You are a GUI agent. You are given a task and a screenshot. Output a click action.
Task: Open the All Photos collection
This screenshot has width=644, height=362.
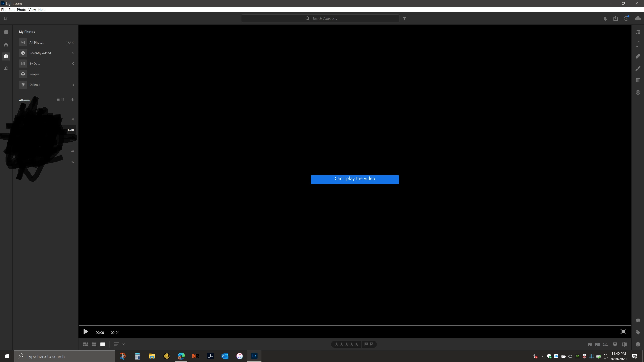point(37,42)
